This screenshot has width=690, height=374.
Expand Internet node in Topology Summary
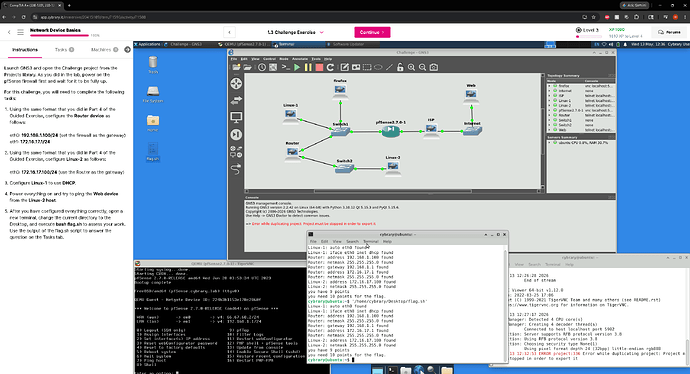click(x=550, y=91)
